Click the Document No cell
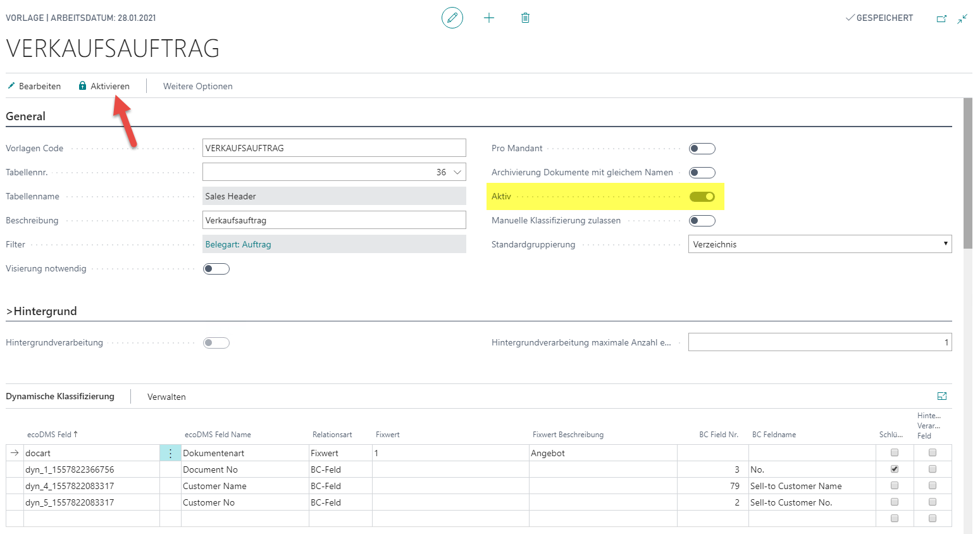This screenshot has width=980, height=534. click(245, 469)
